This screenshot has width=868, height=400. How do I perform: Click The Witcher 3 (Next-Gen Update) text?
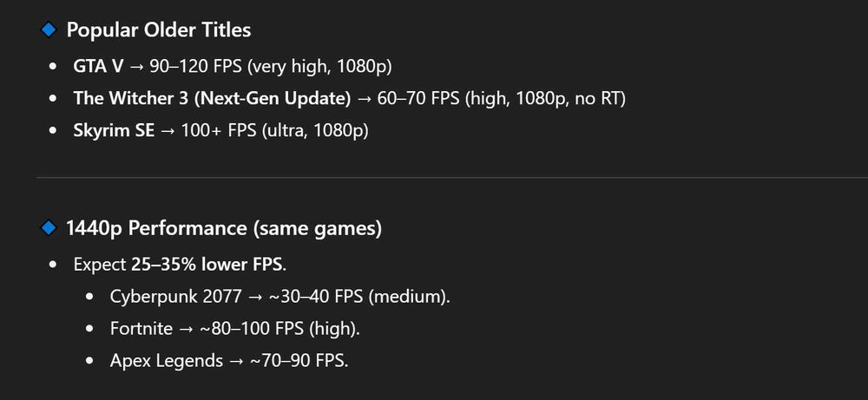(212, 98)
